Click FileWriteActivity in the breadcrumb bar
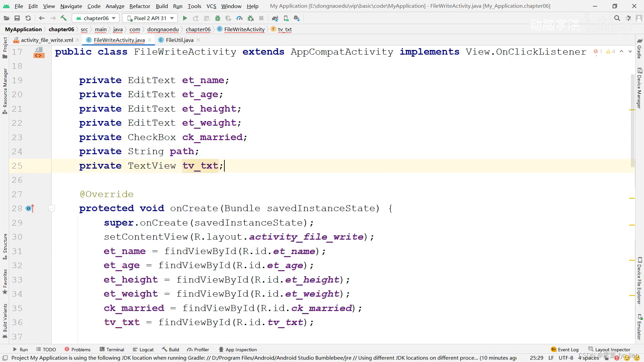This screenshot has width=644, height=362. pos(244,29)
